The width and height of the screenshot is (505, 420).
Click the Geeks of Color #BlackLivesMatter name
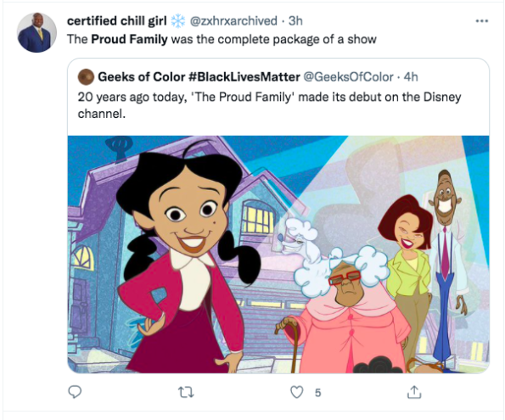pyautogui.click(x=199, y=77)
